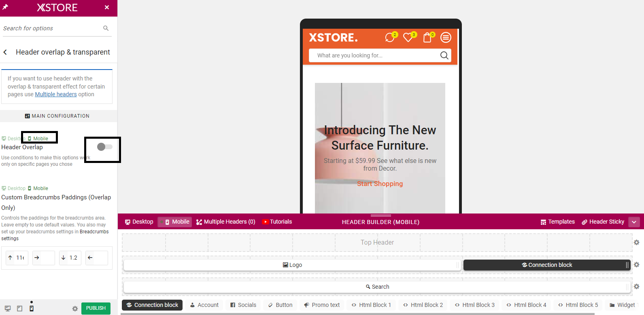Select Desktop for Custom Breadcrumbs Paddings
The height and width of the screenshot is (315, 644).
click(x=13, y=188)
